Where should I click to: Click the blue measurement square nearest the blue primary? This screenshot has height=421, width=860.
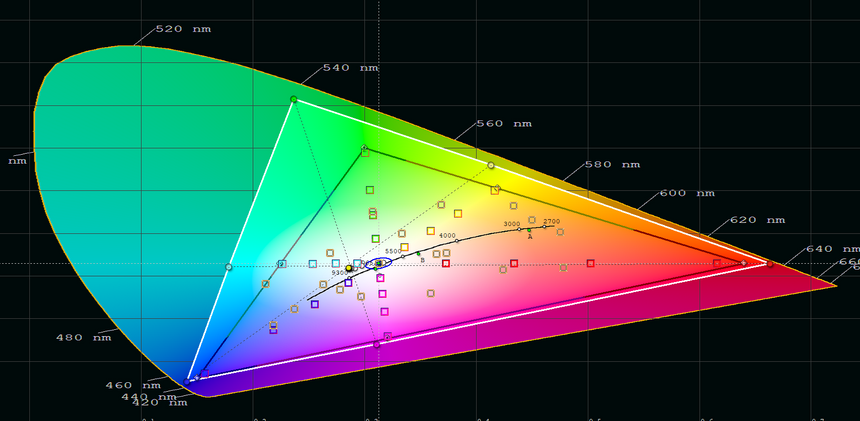tap(205, 373)
